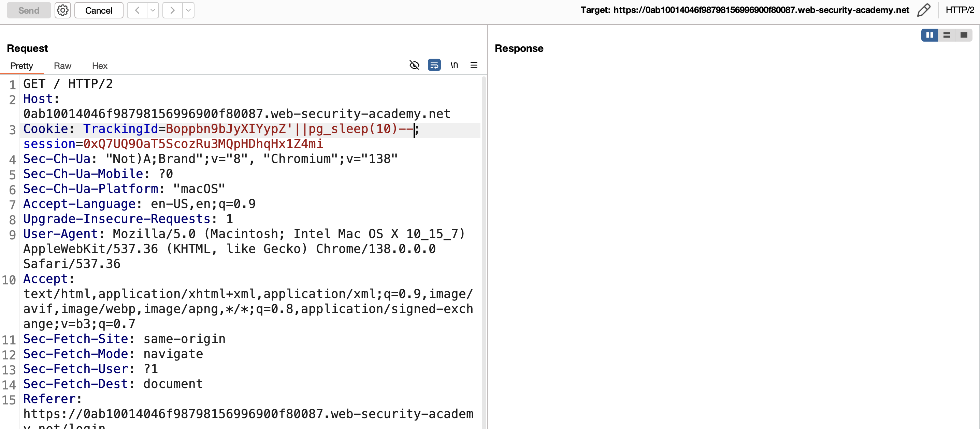Expand the back history dropdown arrow

click(153, 10)
